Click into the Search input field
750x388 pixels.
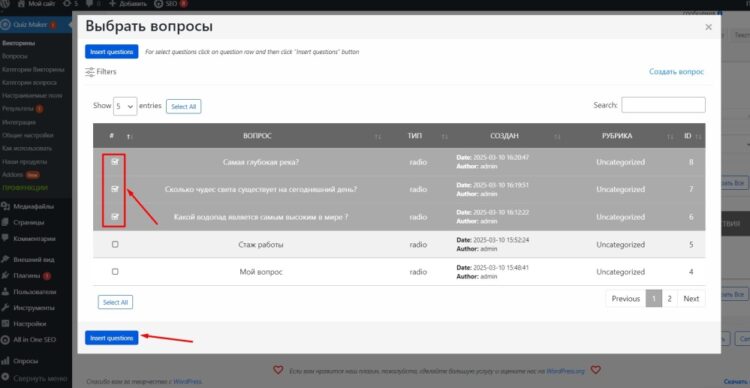pyautogui.click(x=663, y=105)
